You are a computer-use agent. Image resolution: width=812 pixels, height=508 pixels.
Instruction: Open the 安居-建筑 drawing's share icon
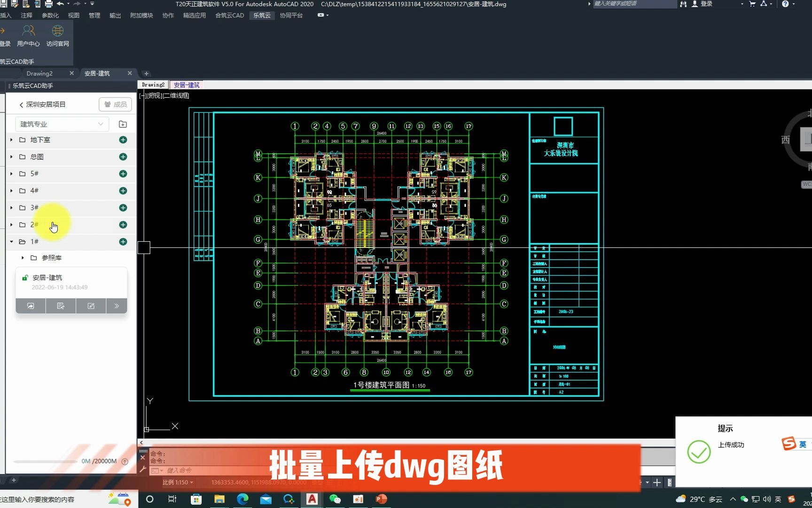(30, 306)
